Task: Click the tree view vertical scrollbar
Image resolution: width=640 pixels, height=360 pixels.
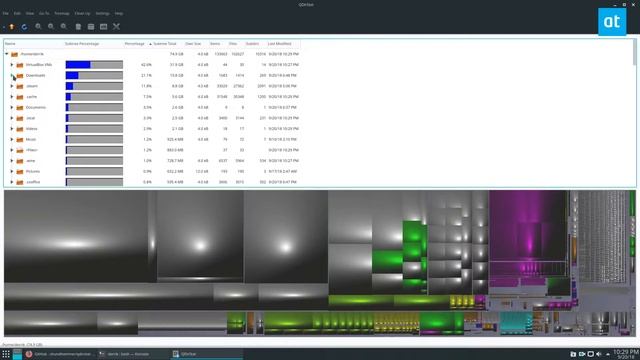Action: 634,53
